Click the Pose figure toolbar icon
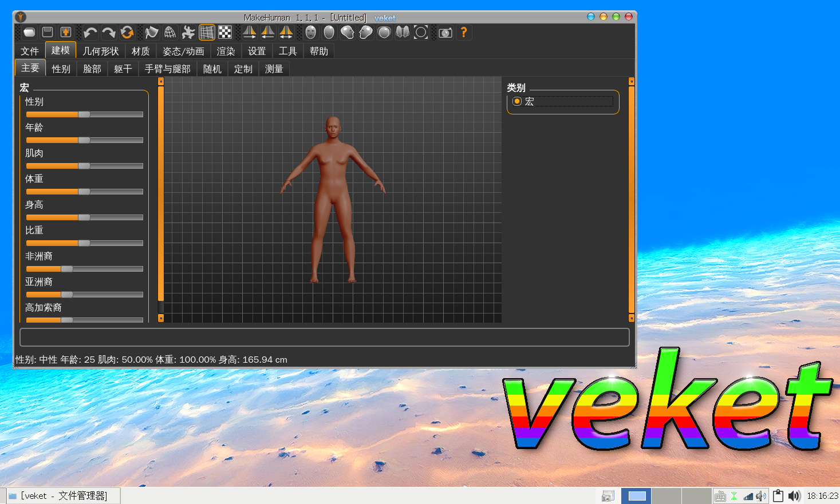840x504 pixels. coord(188,33)
